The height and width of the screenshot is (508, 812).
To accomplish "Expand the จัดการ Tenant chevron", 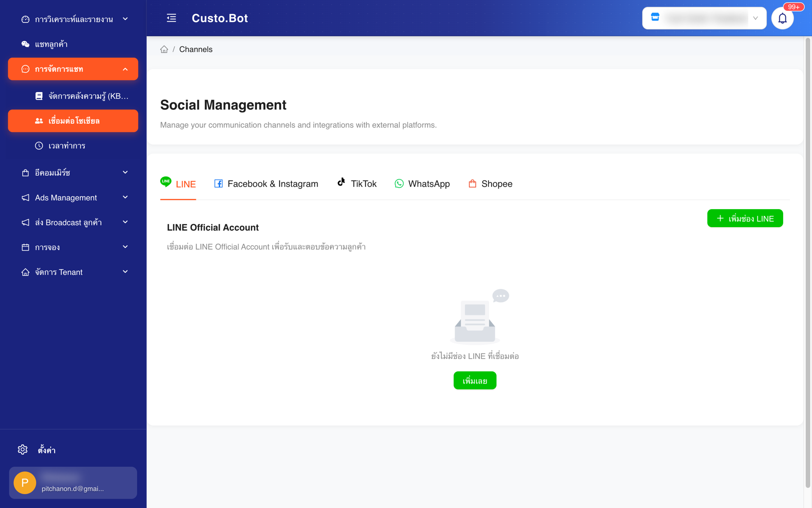I will [125, 272].
